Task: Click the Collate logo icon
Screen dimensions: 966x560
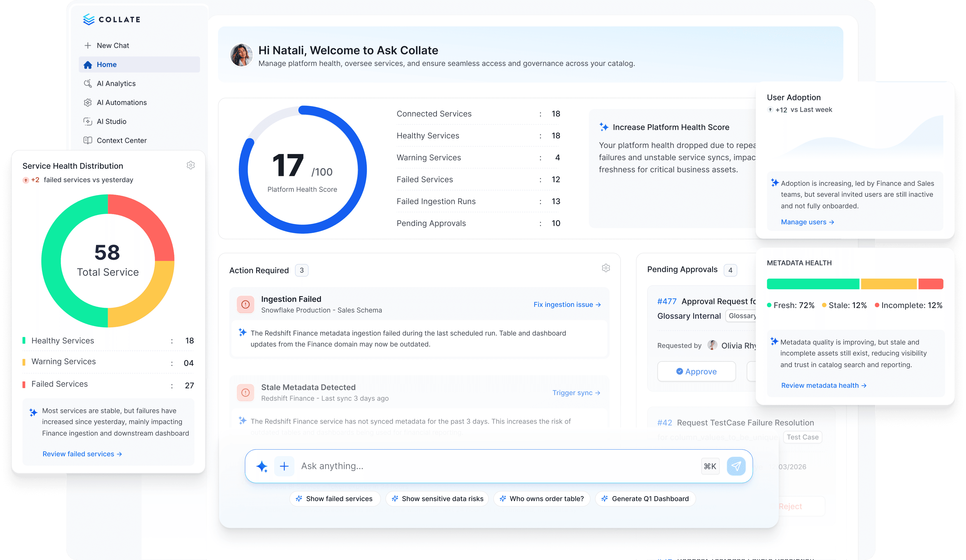Action: click(88, 19)
